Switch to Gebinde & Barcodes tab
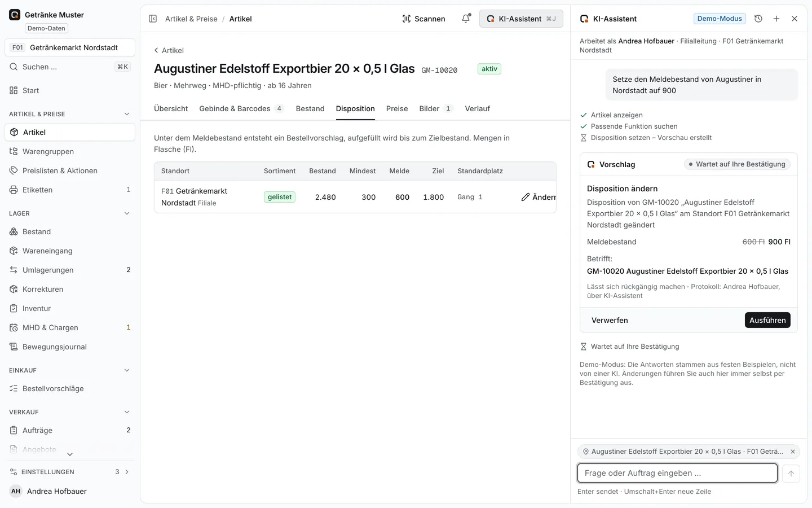The height and width of the screenshot is (508, 812). pyautogui.click(x=241, y=108)
